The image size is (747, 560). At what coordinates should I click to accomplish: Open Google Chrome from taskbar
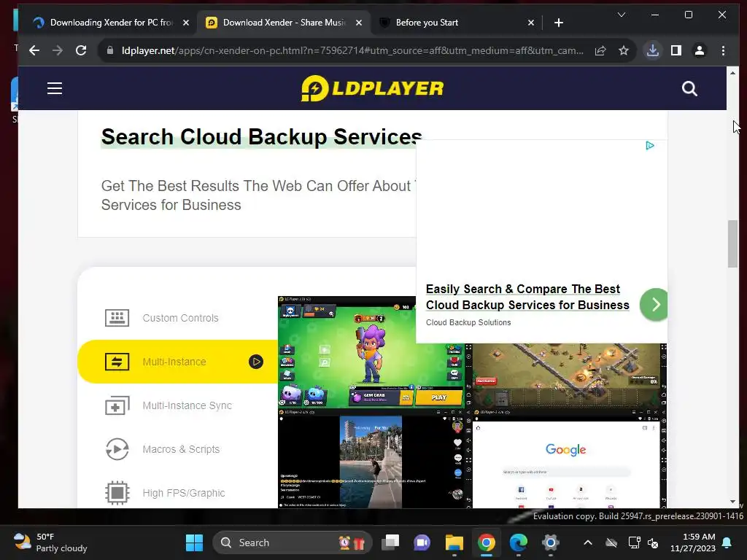pos(487,542)
